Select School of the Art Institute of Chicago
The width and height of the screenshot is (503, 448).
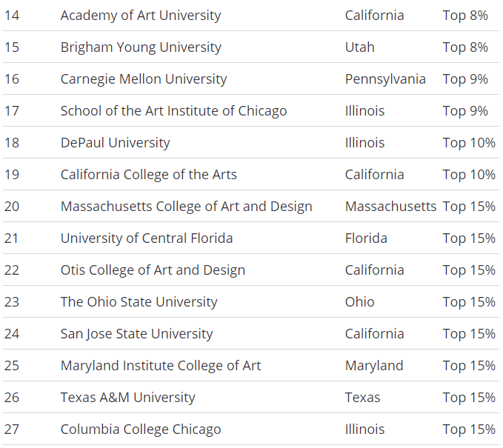tap(173, 111)
